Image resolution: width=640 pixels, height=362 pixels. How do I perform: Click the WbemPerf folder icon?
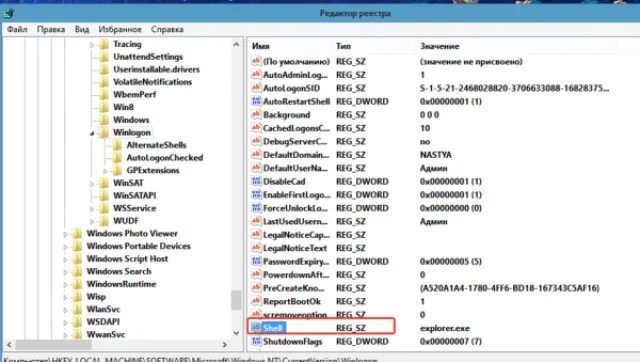[x=104, y=95]
